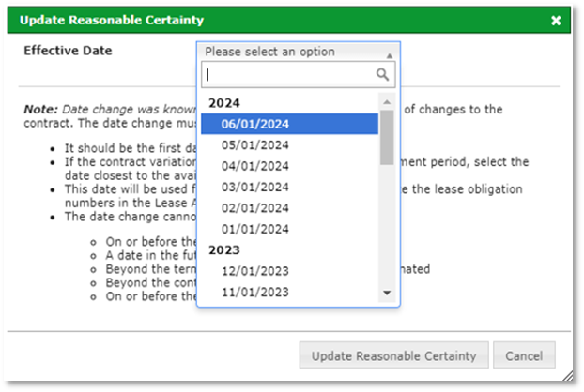Click the Cancel button

524,355
